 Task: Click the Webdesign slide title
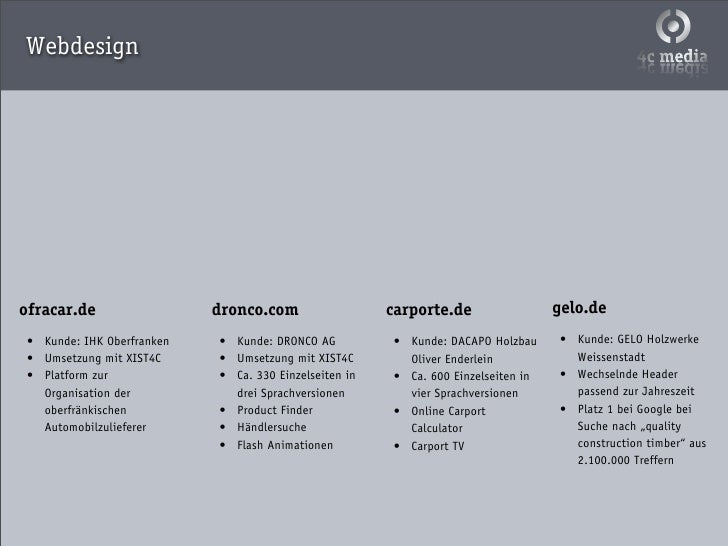tap(82, 46)
